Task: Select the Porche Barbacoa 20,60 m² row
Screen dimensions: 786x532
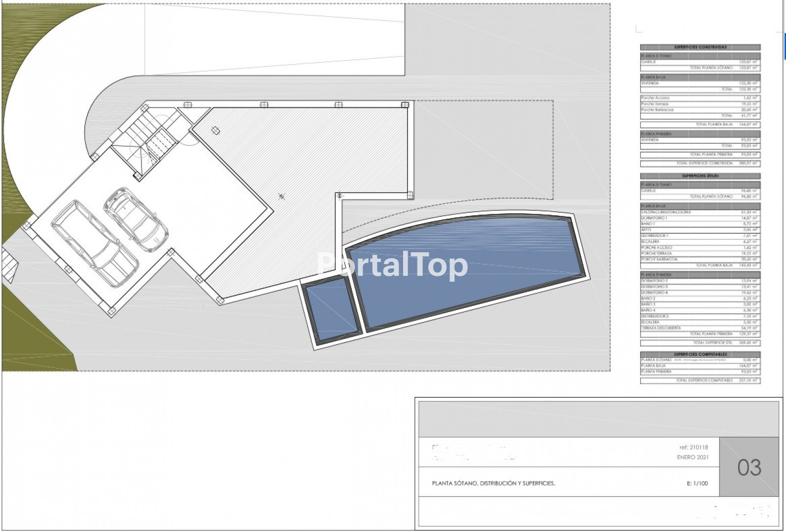Action: coord(700,110)
